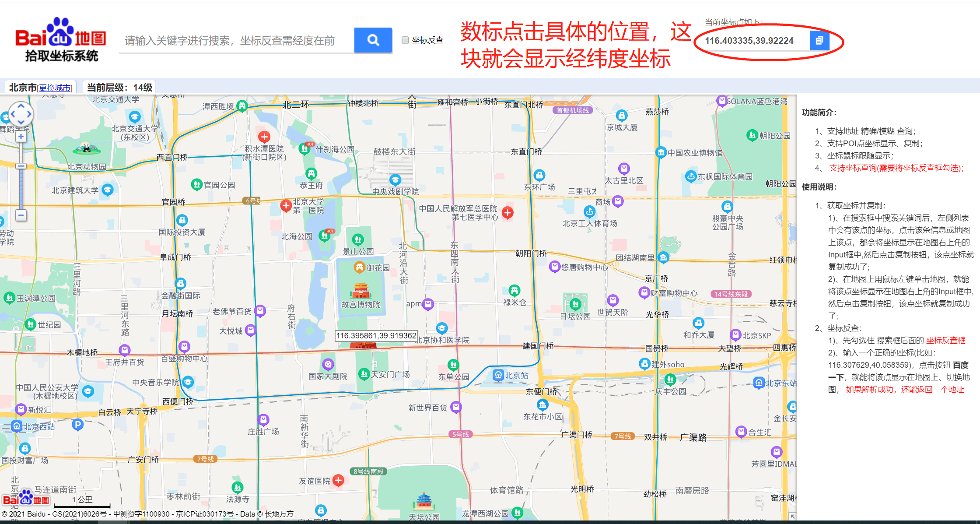
Task: Click the subway station icon at 北京站
Action: (498, 374)
